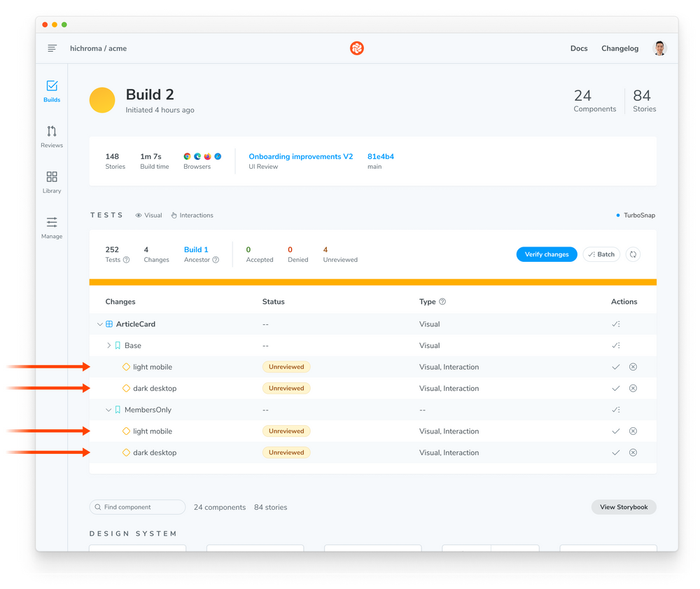Expand the Base story row

(x=108, y=345)
